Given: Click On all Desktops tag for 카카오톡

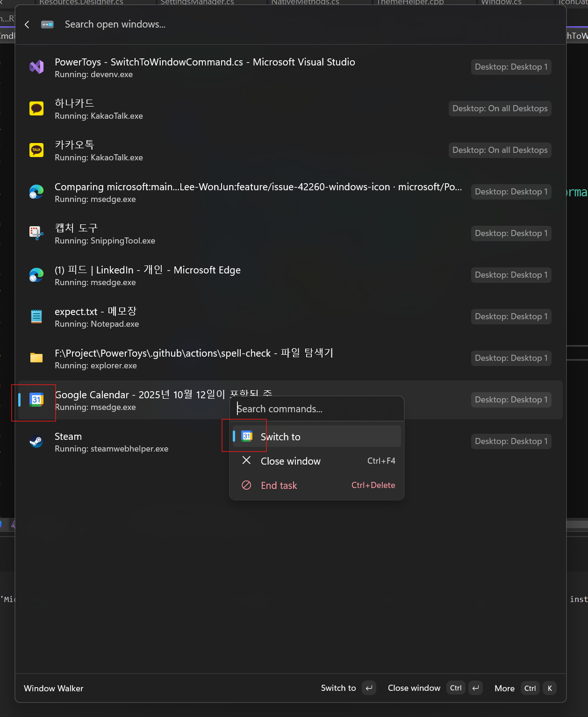Looking at the screenshot, I should pos(500,151).
